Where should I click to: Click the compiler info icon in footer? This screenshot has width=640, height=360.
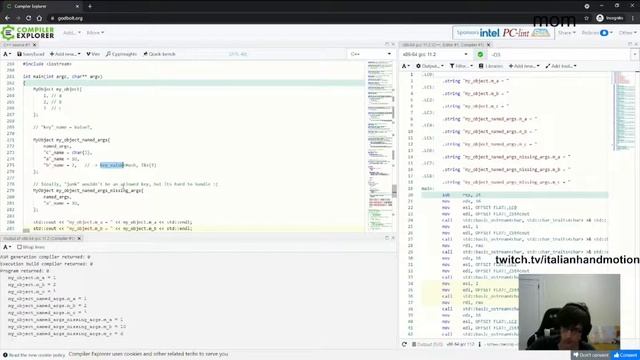coord(480,344)
